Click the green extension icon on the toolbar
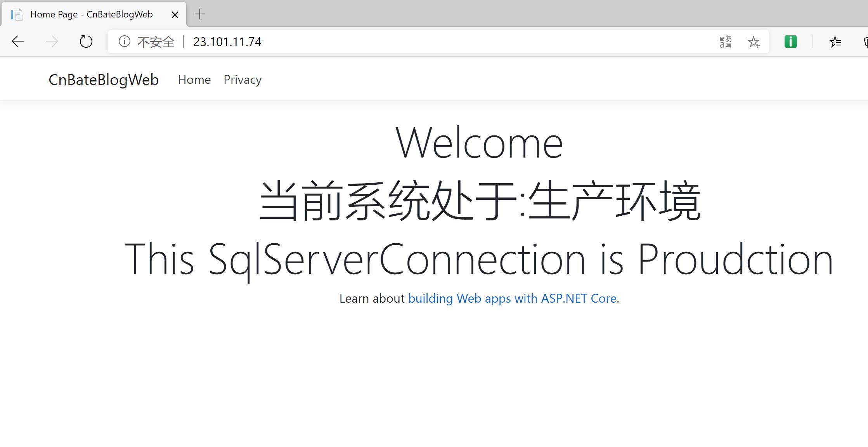This screenshot has width=868, height=447. tap(790, 42)
